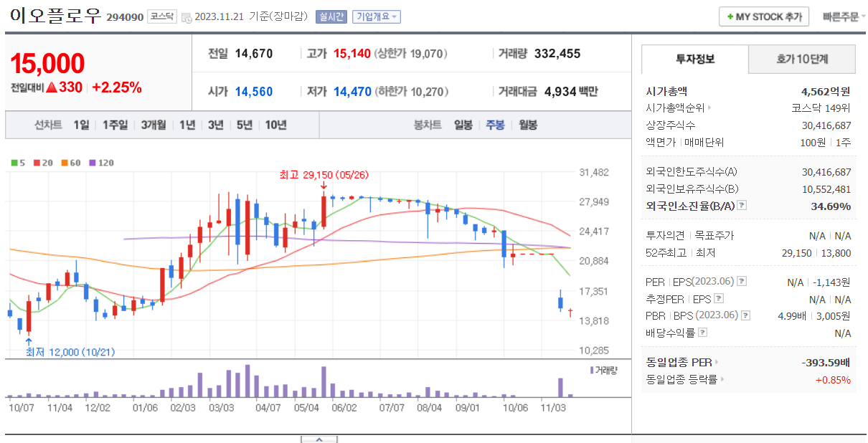
Task: Open the 기업개요 dropdown
Action: pos(377,17)
